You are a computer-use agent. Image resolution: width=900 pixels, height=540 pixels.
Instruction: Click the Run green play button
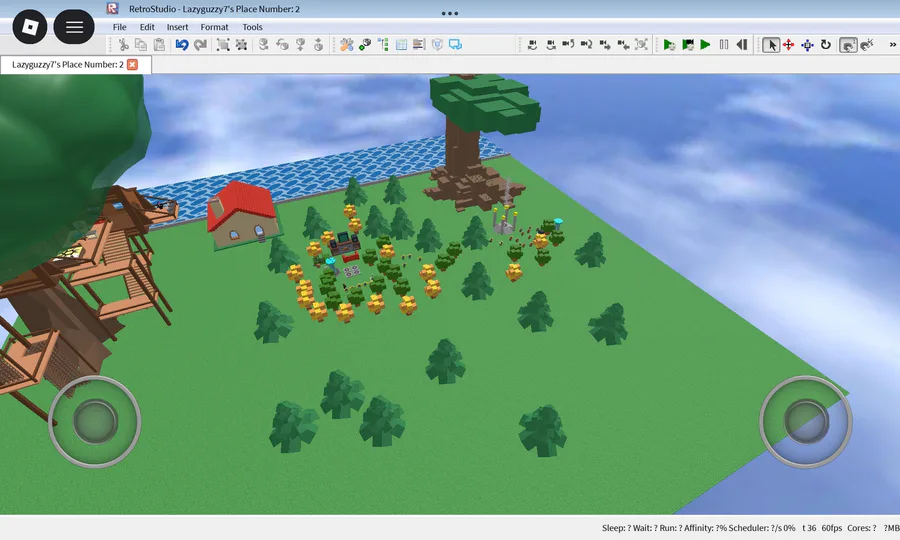click(705, 45)
